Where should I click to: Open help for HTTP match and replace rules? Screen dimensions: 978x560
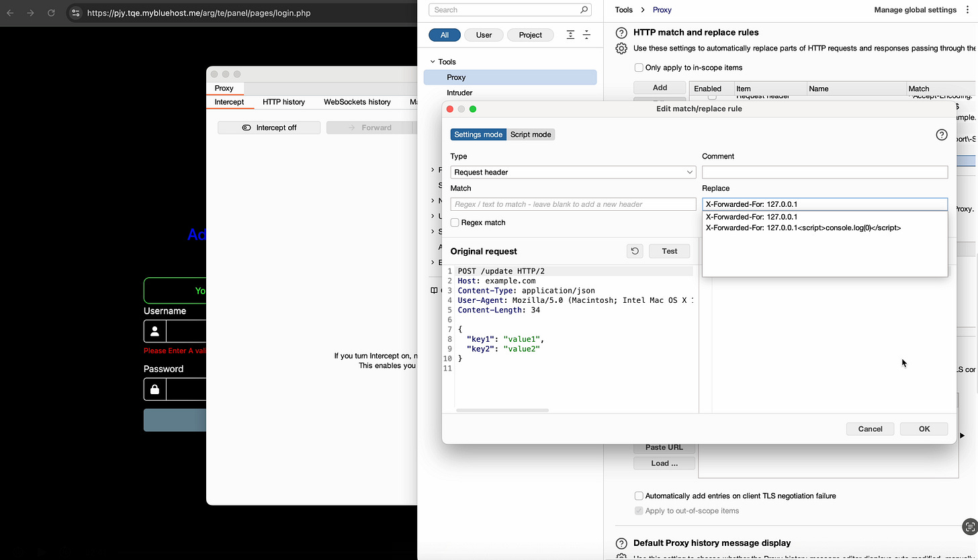[621, 32]
